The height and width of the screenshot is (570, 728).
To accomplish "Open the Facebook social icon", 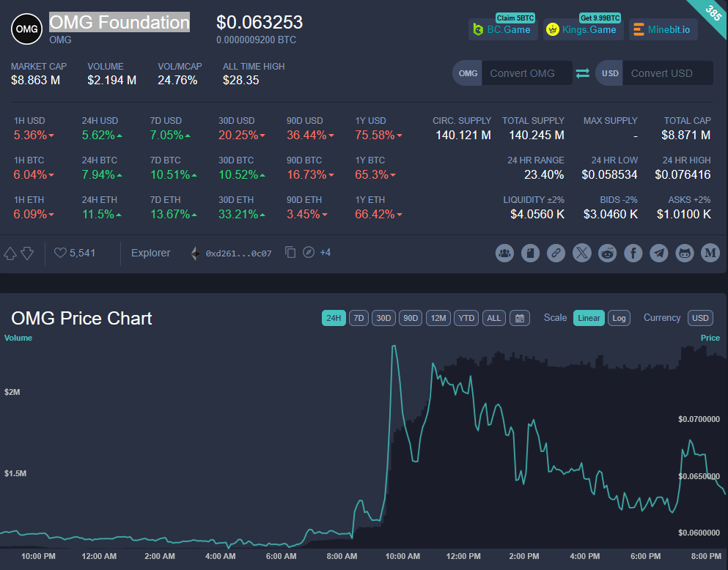I will pos(633,253).
